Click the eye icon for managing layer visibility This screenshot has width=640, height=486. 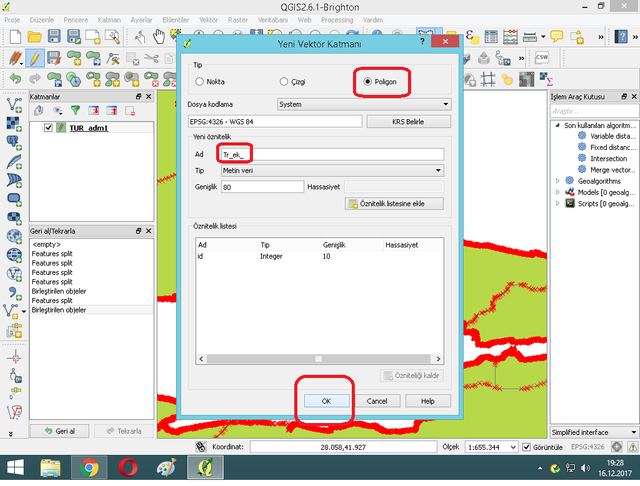coord(58,110)
